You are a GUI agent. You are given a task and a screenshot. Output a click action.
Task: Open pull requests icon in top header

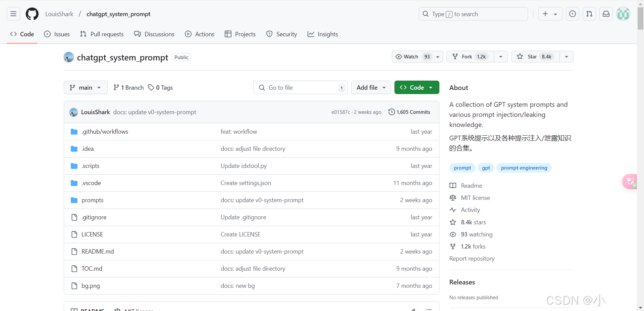click(x=589, y=14)
